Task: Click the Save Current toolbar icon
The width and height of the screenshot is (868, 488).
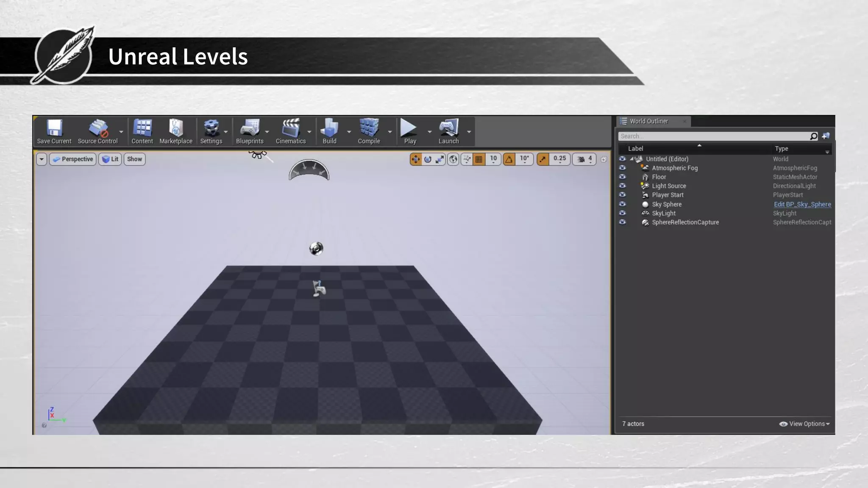Action: point(54,132)
